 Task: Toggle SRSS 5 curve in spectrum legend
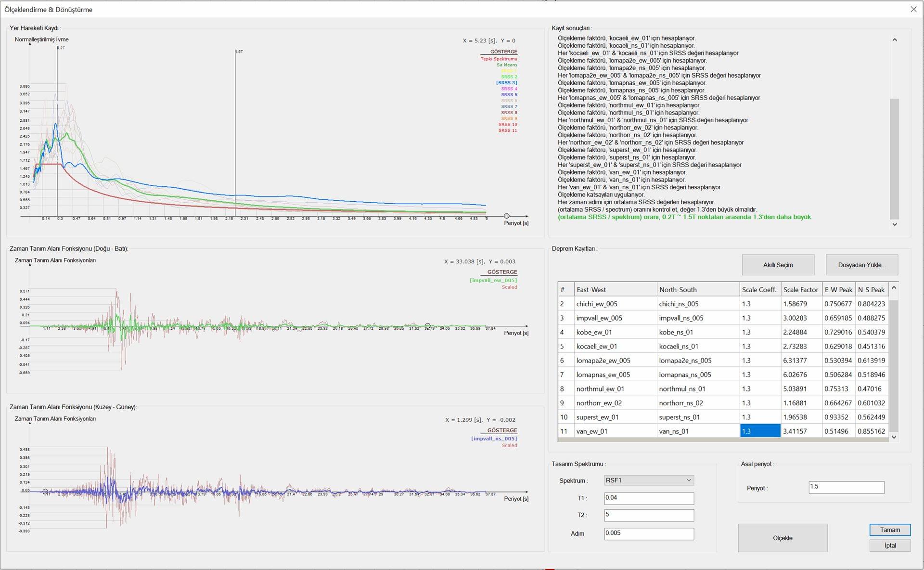click(x=509, y=95)
